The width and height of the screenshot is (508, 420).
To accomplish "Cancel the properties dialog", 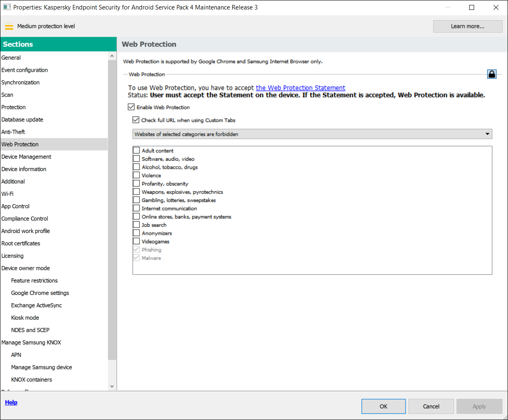I will click(431, 406).
